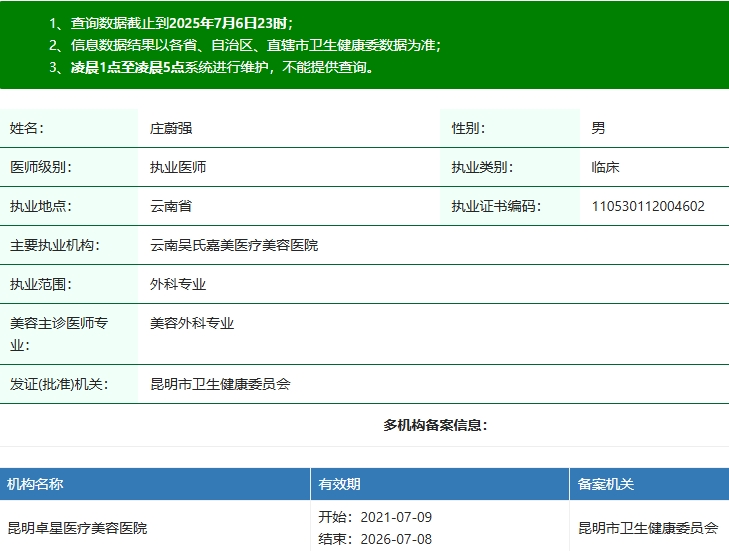Select 昆明市卫生健康委员会 in 备案机关 column
The width and height of the screenshot is (729, 551).
(648, 528)
